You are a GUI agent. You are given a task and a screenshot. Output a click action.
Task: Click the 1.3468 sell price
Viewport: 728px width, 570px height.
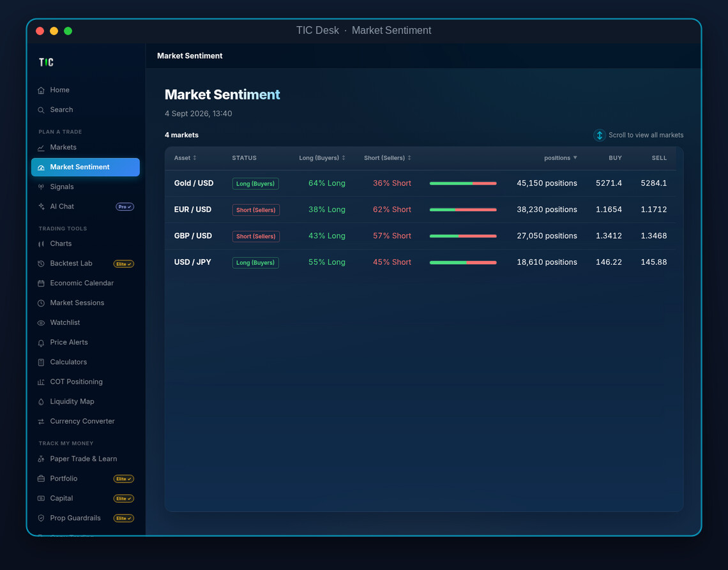pyautogui.click(x=654, y=236)
